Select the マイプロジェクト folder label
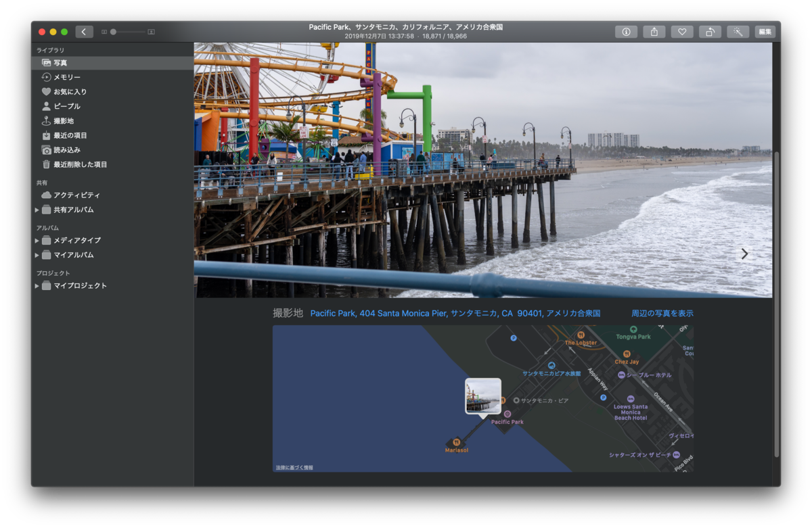The image size is (812, 528). click(x=81, y=286)
